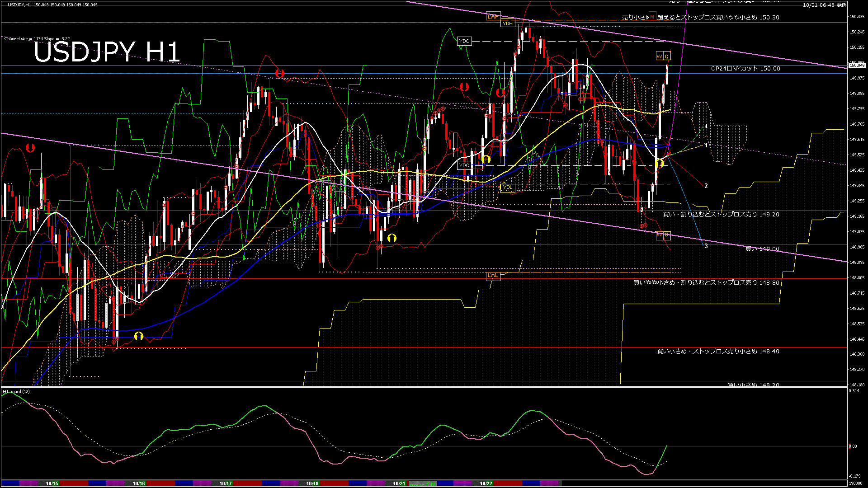Screen dimensions: 868x488
Task: Click the 150.245 price axis label
Action: 857,32
